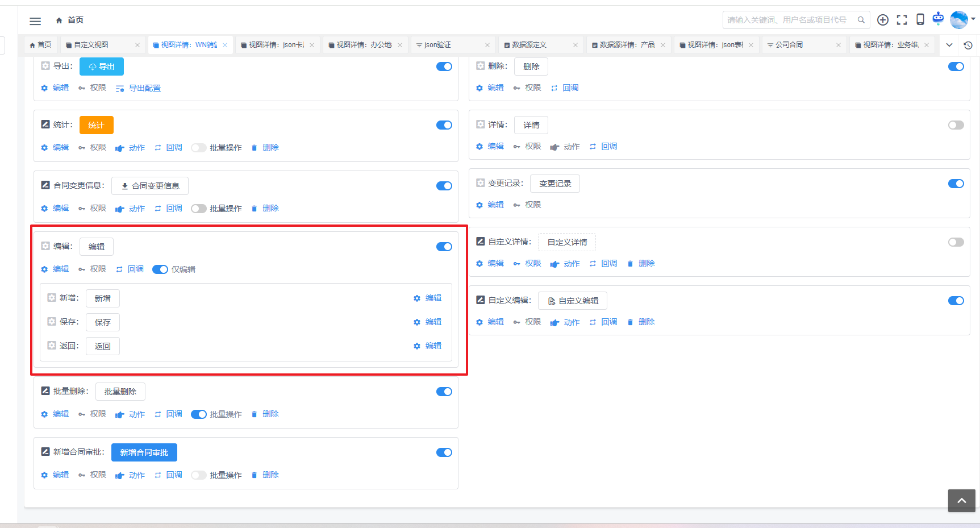Click the mobile device icon
The height and width of the screenshot is (528, 980).
[x=920, y=19]
